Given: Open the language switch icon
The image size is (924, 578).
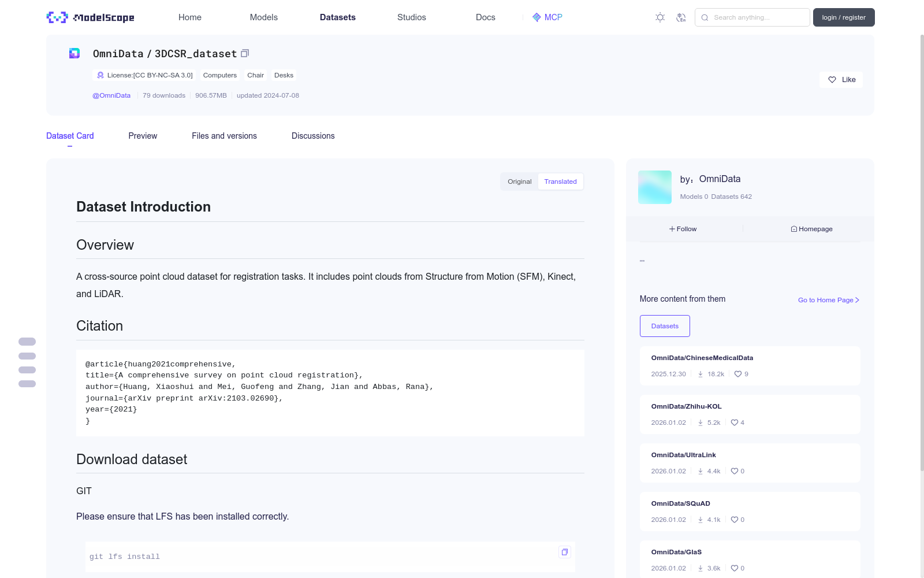Looking at the screenshot, I should [681, 17].
